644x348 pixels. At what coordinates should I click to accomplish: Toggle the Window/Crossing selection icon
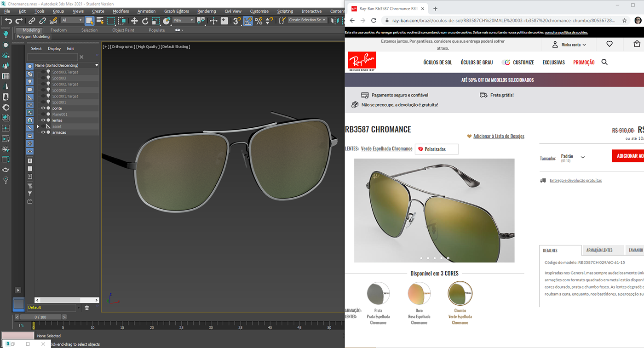click(122, 21)
